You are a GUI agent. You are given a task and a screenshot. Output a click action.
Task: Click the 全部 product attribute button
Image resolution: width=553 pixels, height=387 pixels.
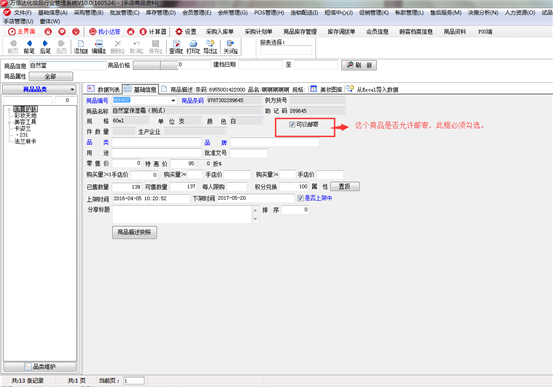[51, 76]
